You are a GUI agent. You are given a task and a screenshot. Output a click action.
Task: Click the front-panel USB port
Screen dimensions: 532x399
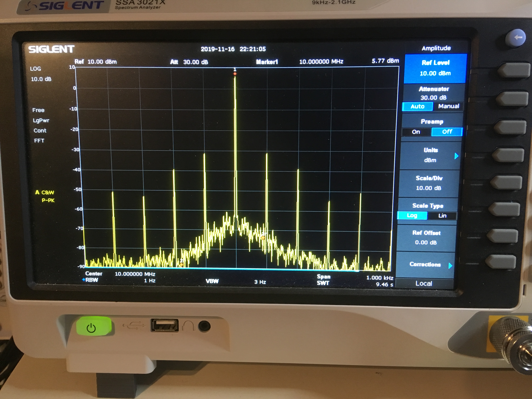tap(165, 325)
